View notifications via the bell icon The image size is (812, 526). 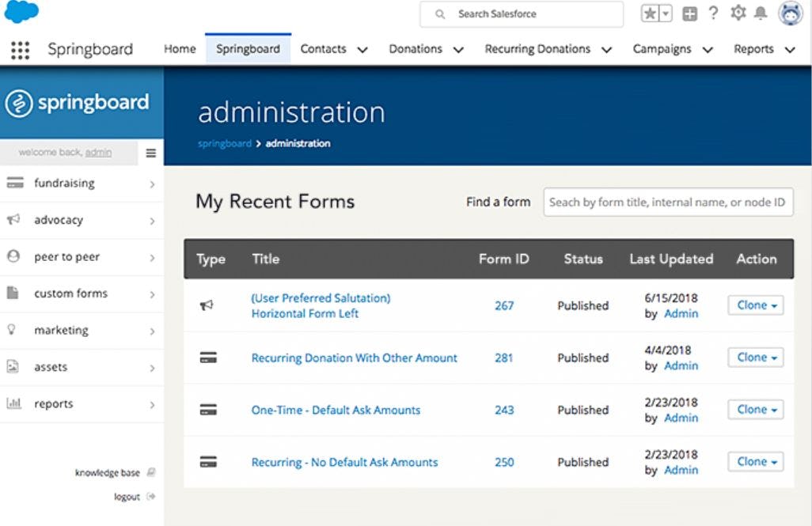coord(759,13)
